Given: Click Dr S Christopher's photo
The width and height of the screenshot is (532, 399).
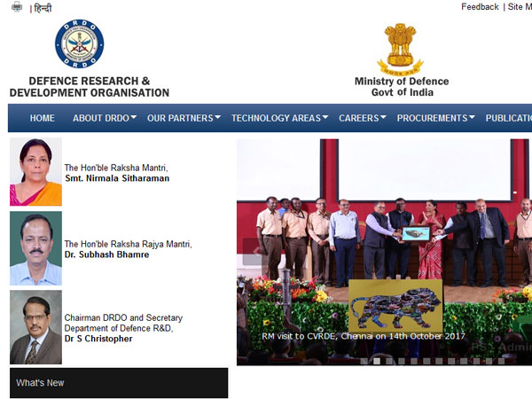Looking at the screenshot, I should coord(35,326).
